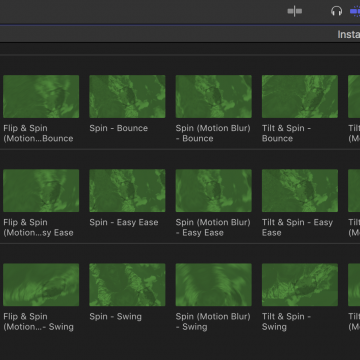Screen dimensions: 360x360
Task: Toggle the blue snapping icon
Action: point(355,11)
